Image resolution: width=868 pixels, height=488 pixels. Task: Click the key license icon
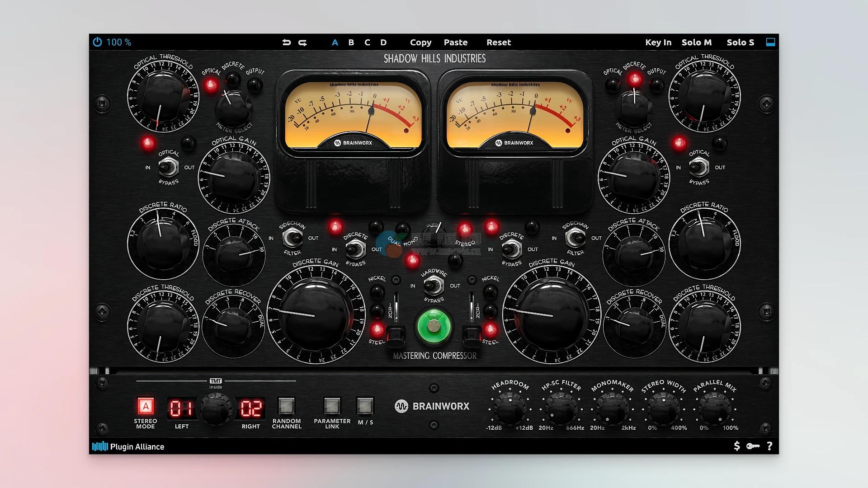point(753,446)
